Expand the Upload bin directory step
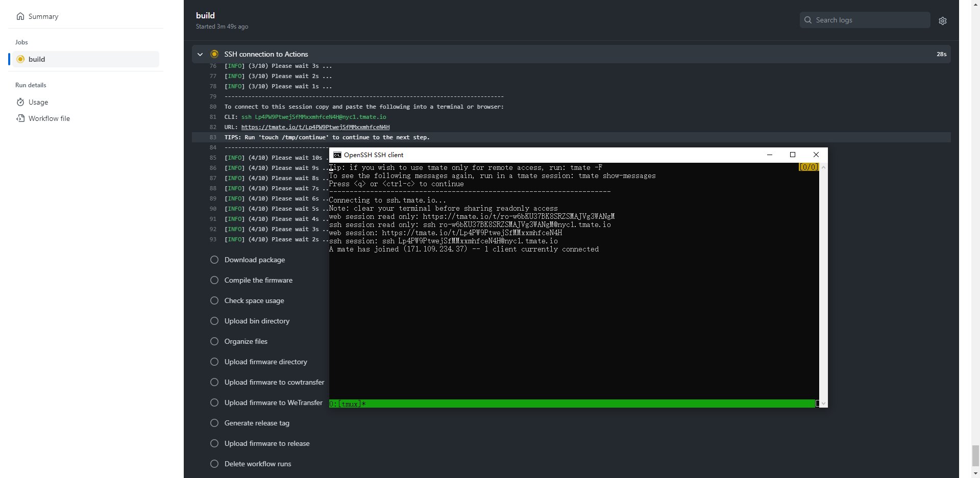 click(x=257, y=321)
